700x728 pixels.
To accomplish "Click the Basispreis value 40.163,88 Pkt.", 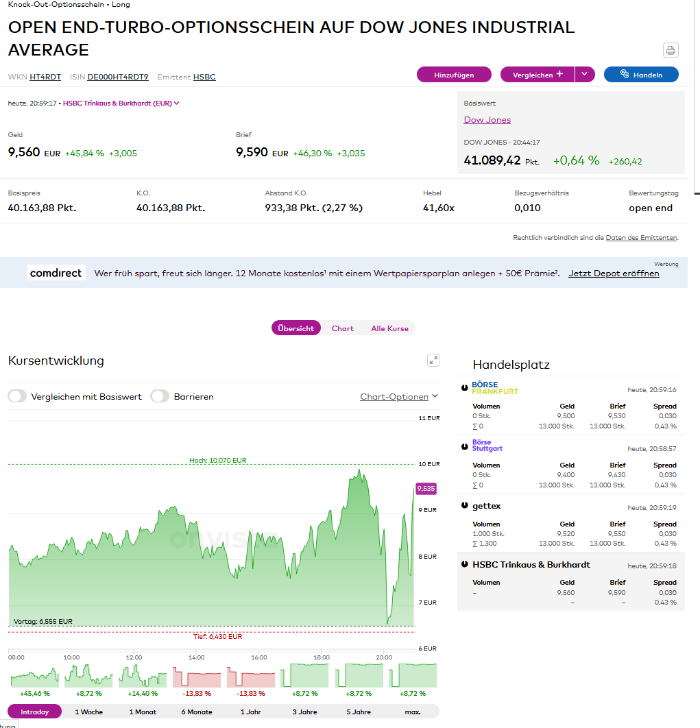I will (42, 208).
